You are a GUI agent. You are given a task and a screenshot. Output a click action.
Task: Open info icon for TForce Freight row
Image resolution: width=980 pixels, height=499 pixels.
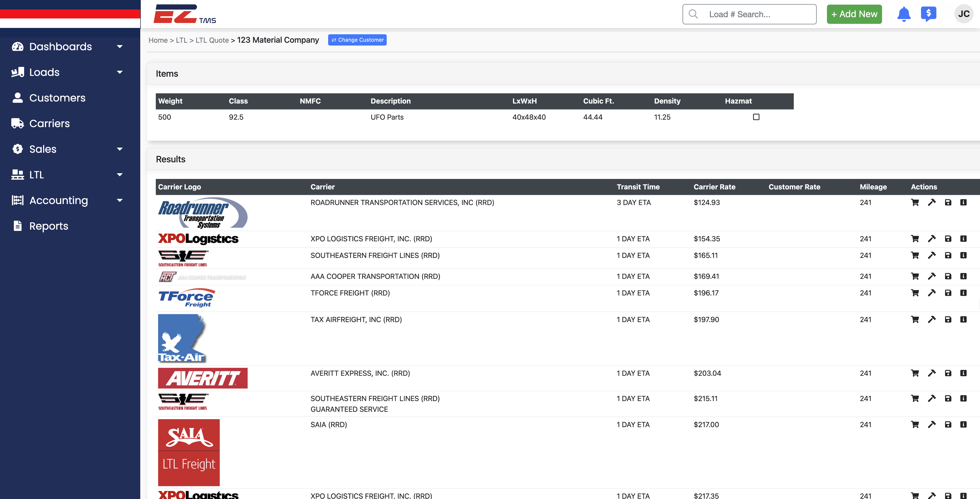click(x=963, y=293)
